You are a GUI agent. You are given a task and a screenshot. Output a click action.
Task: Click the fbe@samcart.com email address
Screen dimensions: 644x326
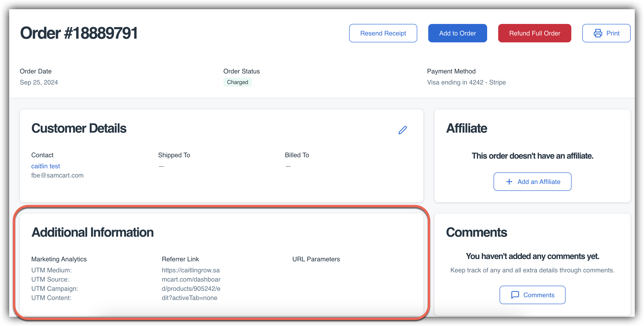click(57, 175)
